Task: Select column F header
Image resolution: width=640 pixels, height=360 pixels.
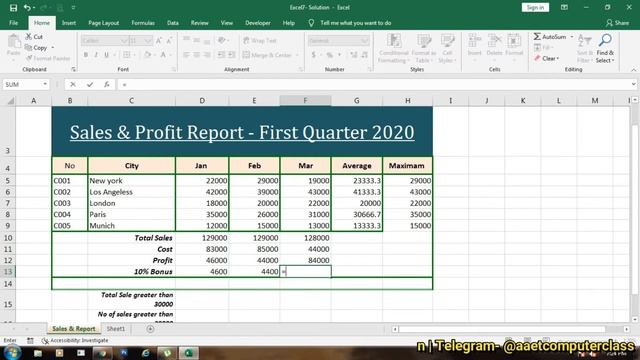Action: coord(305,100)
